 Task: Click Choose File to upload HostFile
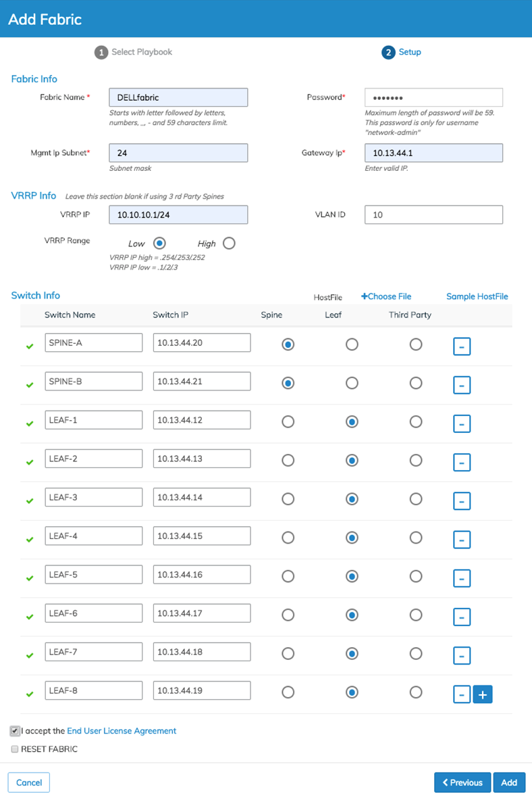point(386,297)
